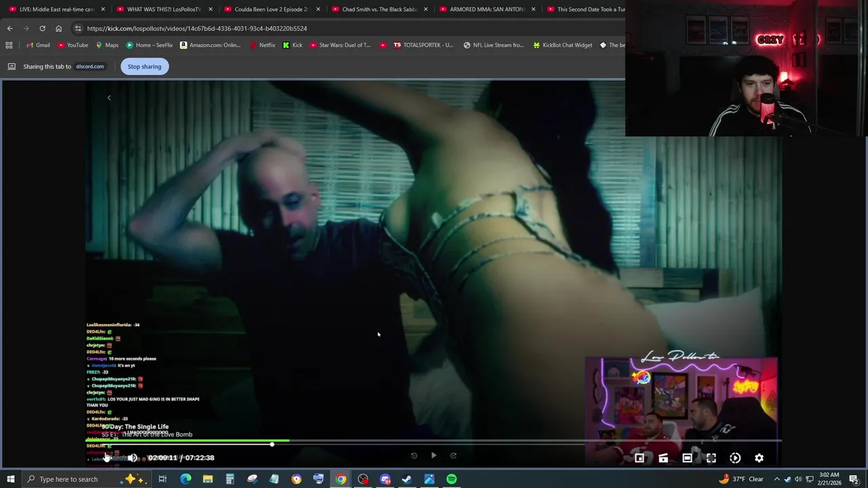Switch to Google Chrome in the taskbar
The width and height of the screenshot is (868, 488).
[340, 479]
